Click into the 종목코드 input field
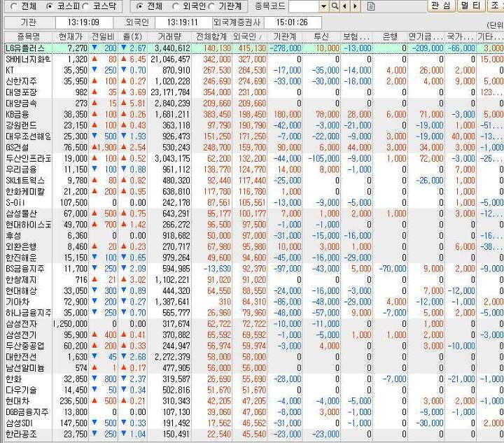504x443 pixels. pos(304,6)
